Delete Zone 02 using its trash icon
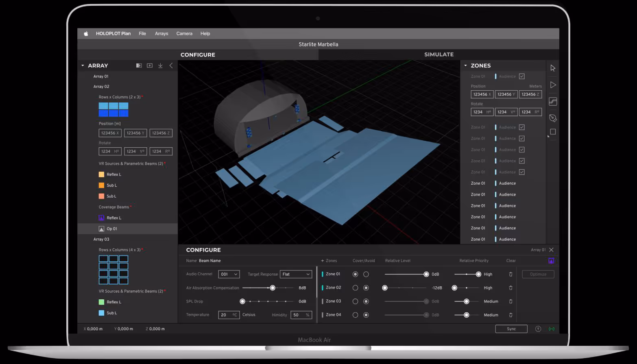The height and width of the screenshot is (364, 637). 510,288
